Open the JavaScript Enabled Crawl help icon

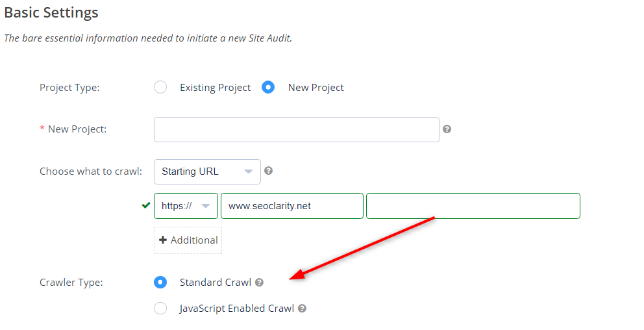pos(303,309)
